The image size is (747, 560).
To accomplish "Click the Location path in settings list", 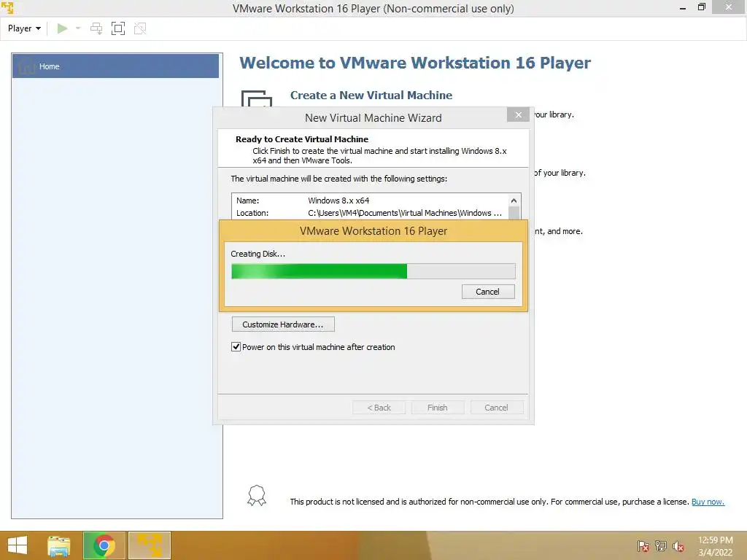I will (405, 213).
